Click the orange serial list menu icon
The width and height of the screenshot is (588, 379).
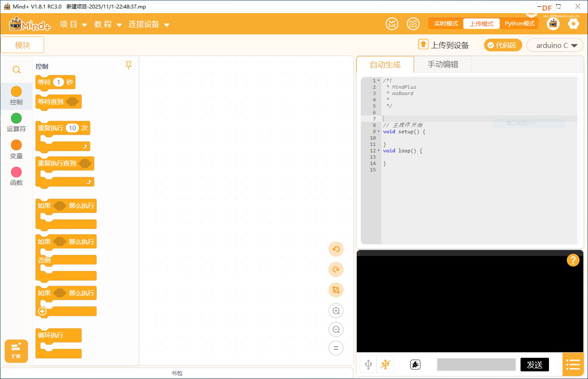[573, 364]
